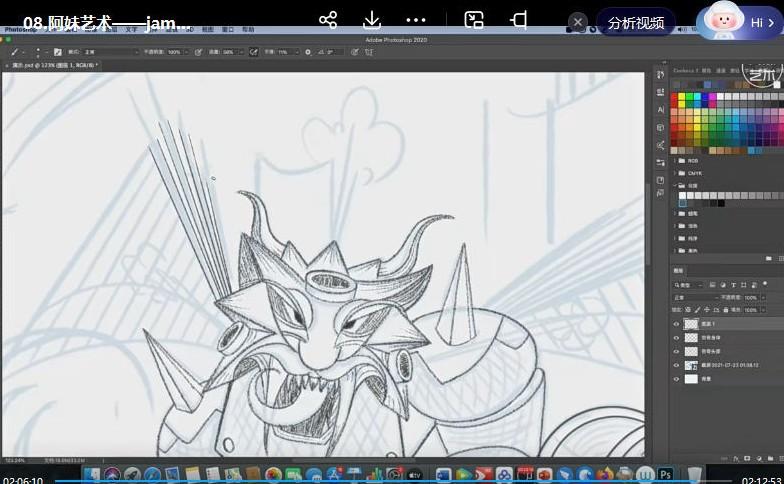Viewport: 784px width, 484px height.
Task: Click the share icon in video header
Action: 328,20
